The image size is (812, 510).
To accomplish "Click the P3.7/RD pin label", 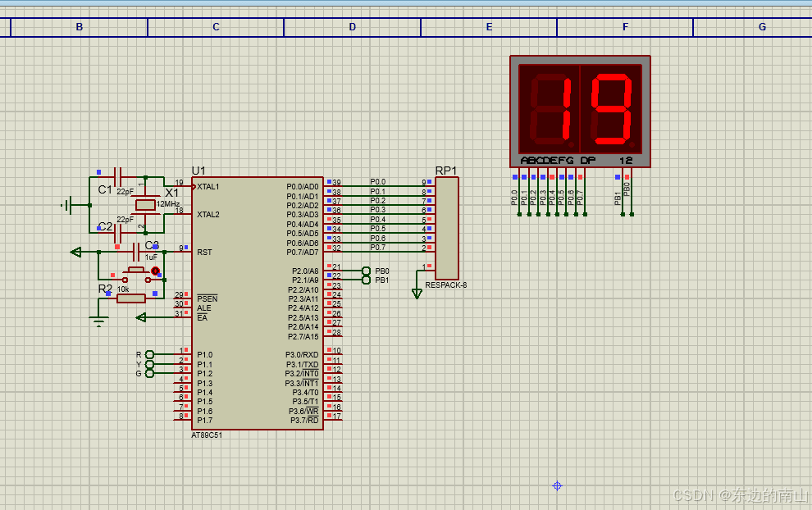I will [x=304, y=420].
